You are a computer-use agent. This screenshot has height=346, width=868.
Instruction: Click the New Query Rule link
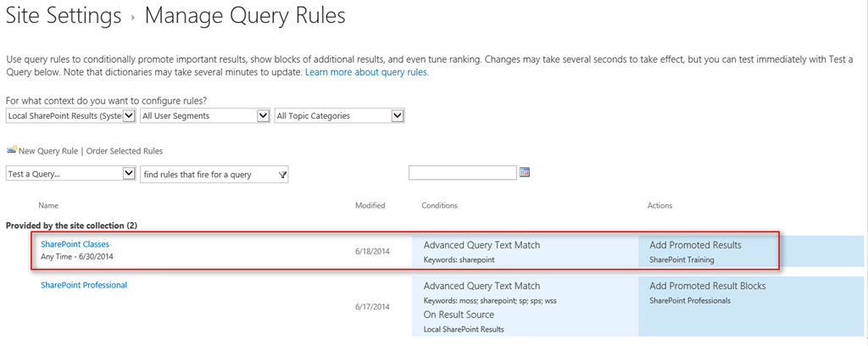tap(47, 151)
